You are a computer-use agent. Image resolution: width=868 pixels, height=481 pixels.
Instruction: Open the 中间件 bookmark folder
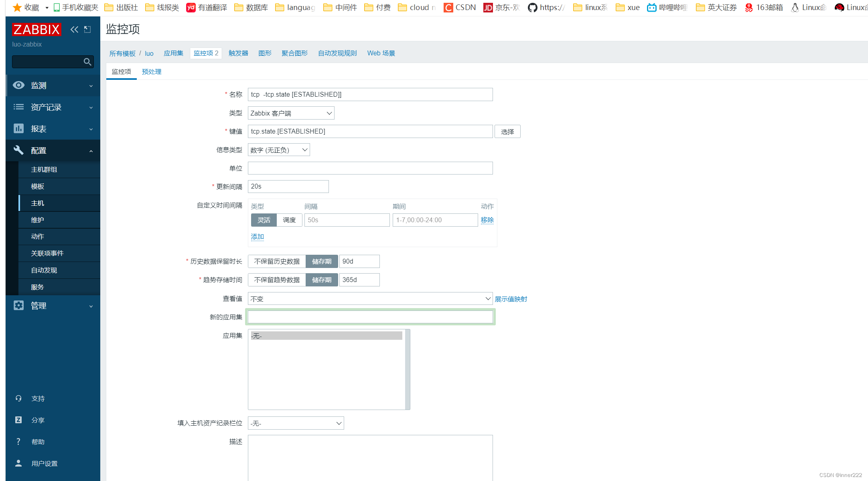[340, 7]
